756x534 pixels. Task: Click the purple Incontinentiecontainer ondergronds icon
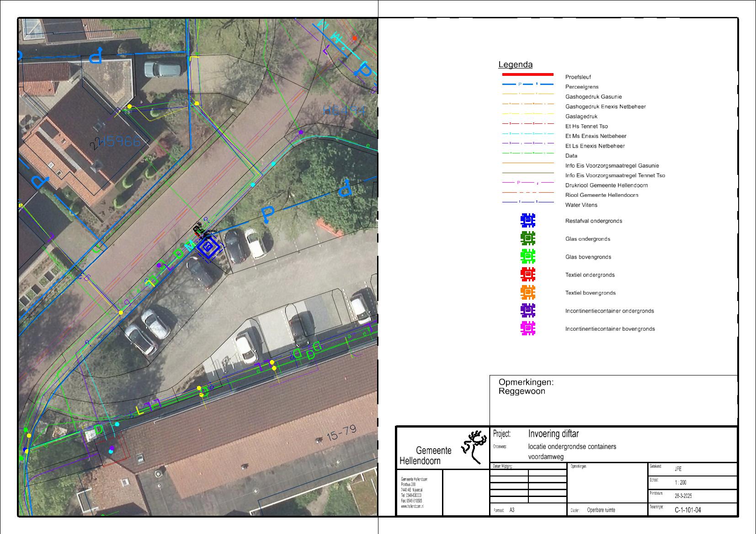click(x=527, y=311)
